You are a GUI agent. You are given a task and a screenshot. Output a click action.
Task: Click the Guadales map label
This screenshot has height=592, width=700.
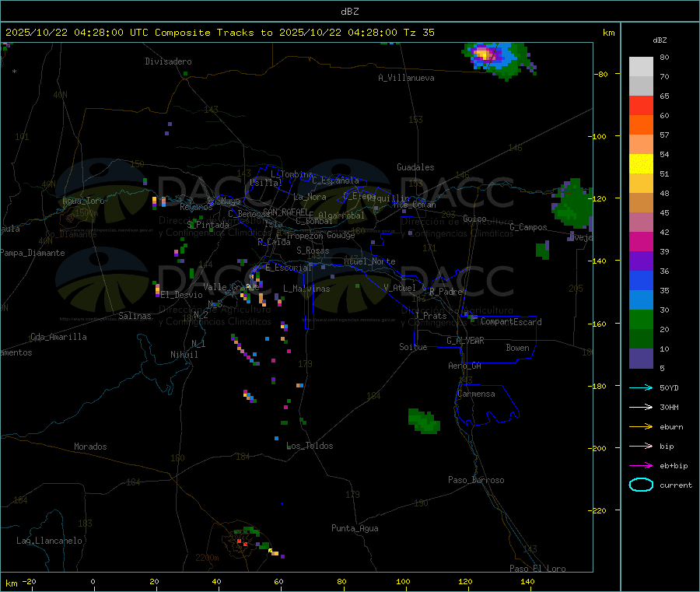click(415, 167)
